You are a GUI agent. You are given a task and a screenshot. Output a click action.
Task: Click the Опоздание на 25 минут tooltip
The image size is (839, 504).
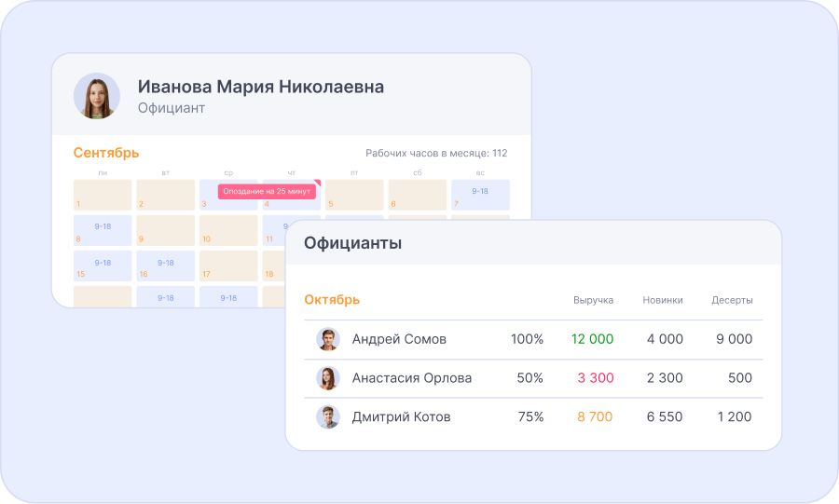(x=267, y=191)
